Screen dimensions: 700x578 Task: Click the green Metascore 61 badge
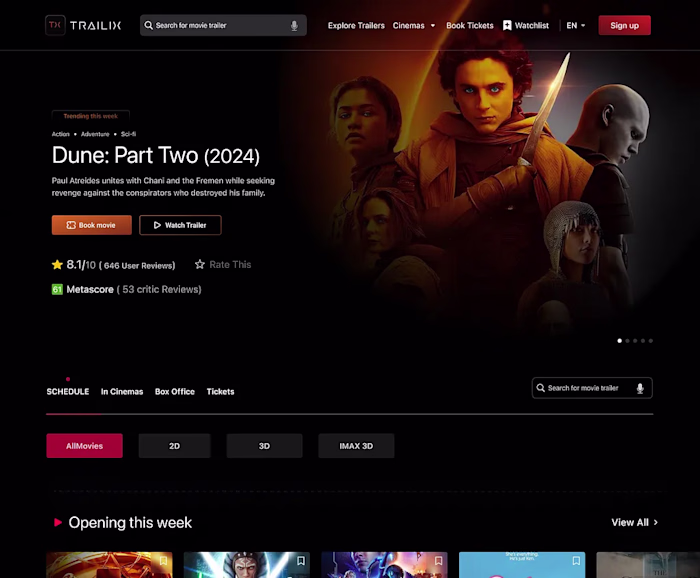click(57, 289)
